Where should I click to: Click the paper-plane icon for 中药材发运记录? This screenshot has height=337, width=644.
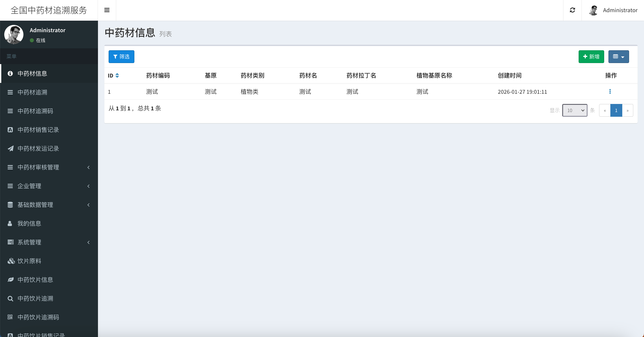(x=10, y=148)
